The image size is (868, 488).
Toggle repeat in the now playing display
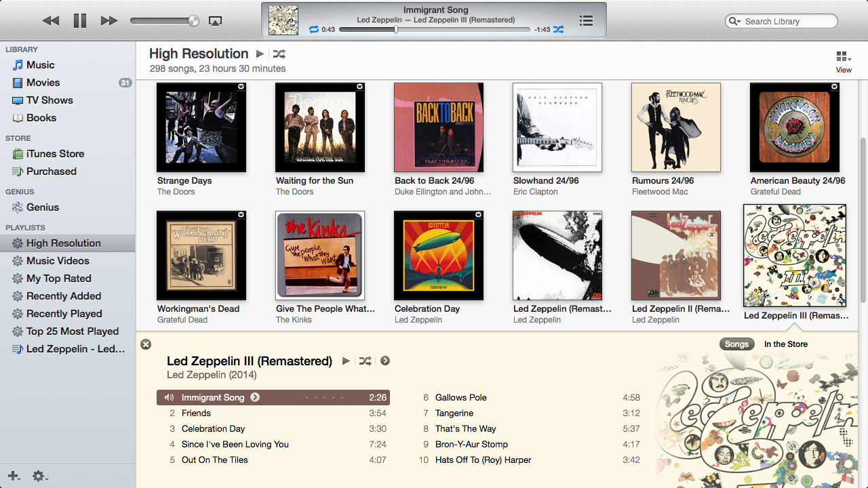coord(313,30)
